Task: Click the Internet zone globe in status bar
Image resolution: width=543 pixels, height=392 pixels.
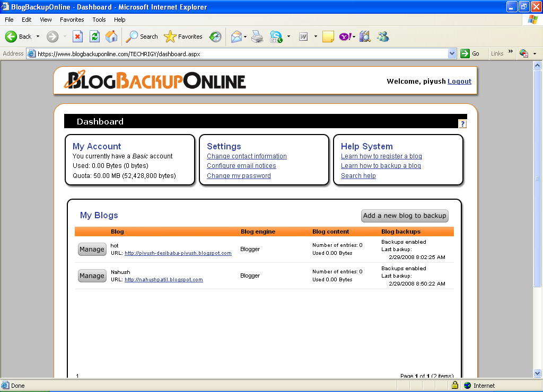Action: click(468, 386)
